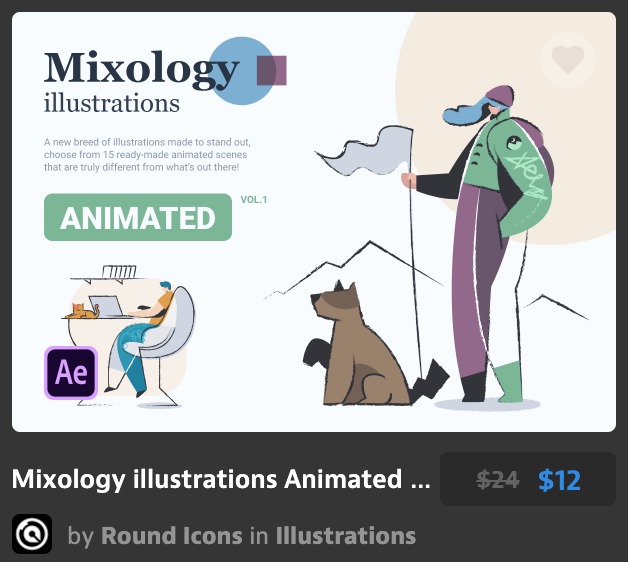This screenshot has width=628, height=562.
Task: Open the Round Icons author page
Action: [x=172, y=536]
